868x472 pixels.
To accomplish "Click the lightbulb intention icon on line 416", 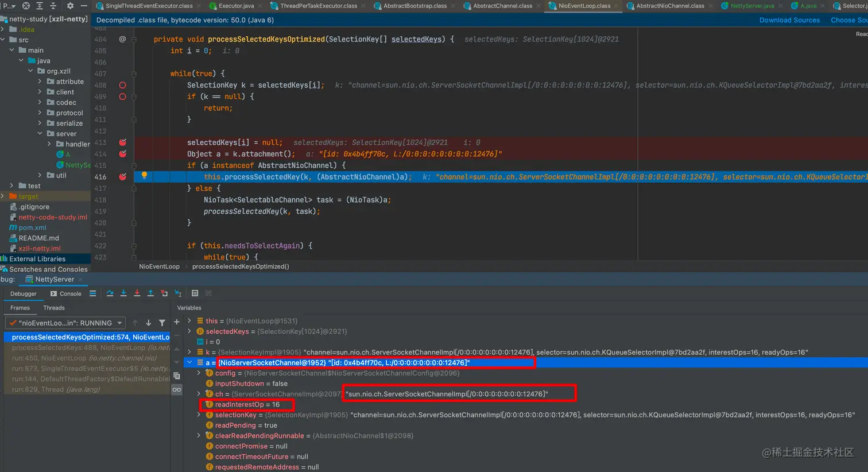I will coord(144,176).
